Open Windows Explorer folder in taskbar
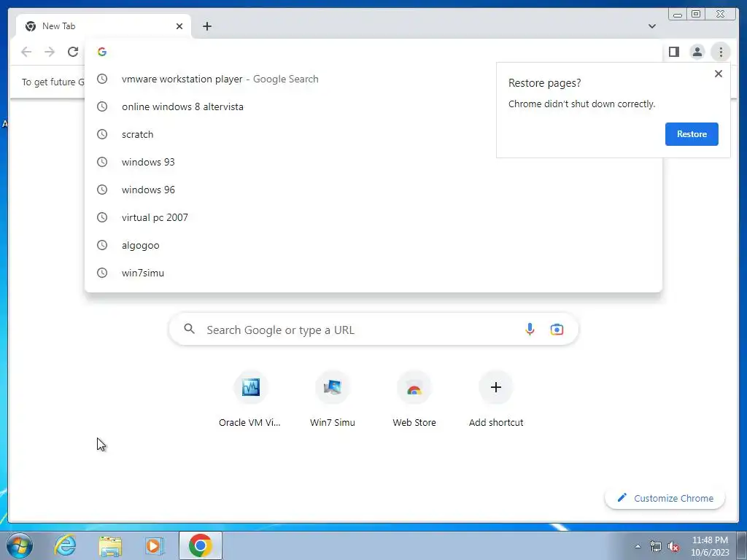The height and width of the screenshot is (560, 747). tap(110, 545)
